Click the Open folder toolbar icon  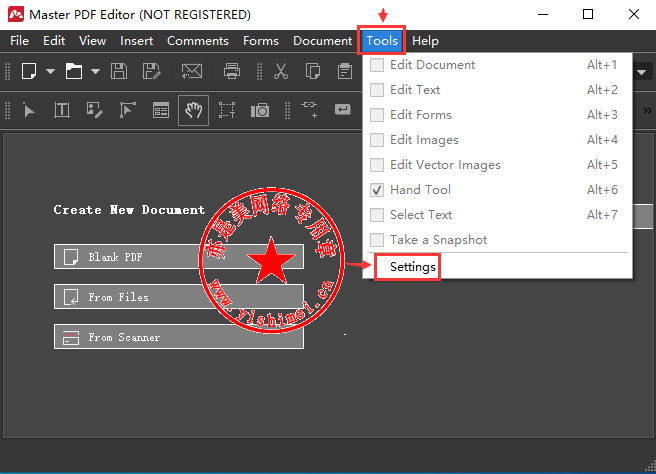(74, 71)
